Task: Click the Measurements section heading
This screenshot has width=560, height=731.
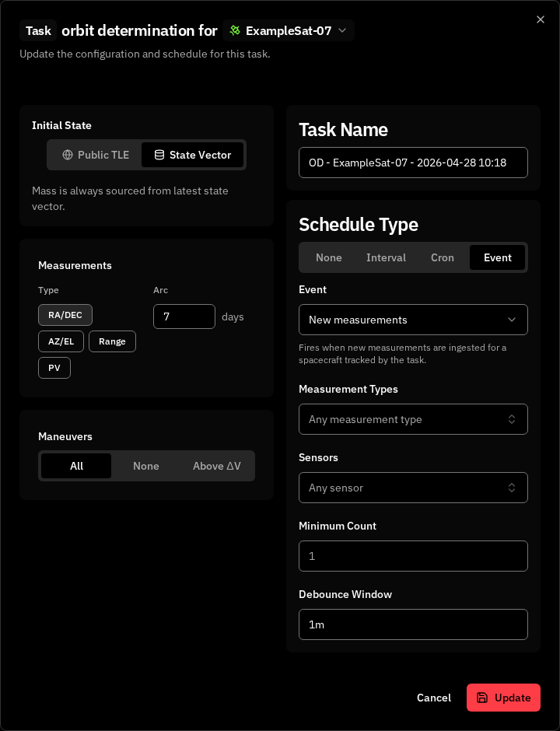Action: (x=75, y=265)
